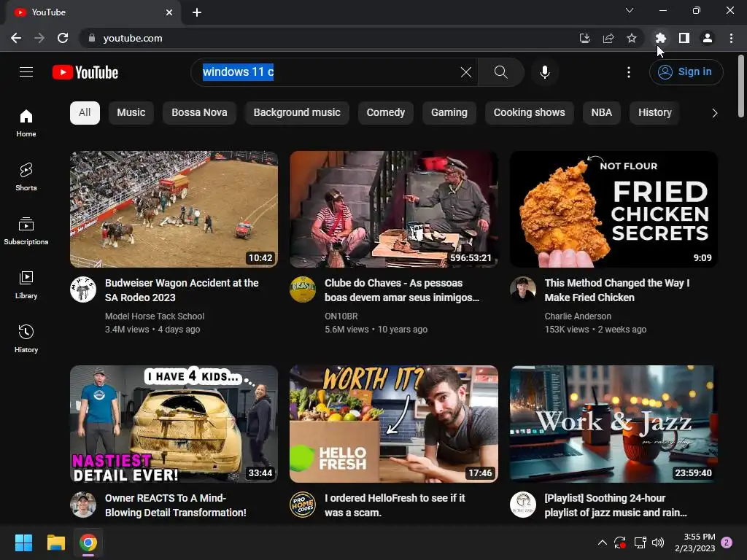Viewport: 747px width, 560px height.
Task: Play the Fried Chicken Secrets thumbnail
Action: point(614,209)
